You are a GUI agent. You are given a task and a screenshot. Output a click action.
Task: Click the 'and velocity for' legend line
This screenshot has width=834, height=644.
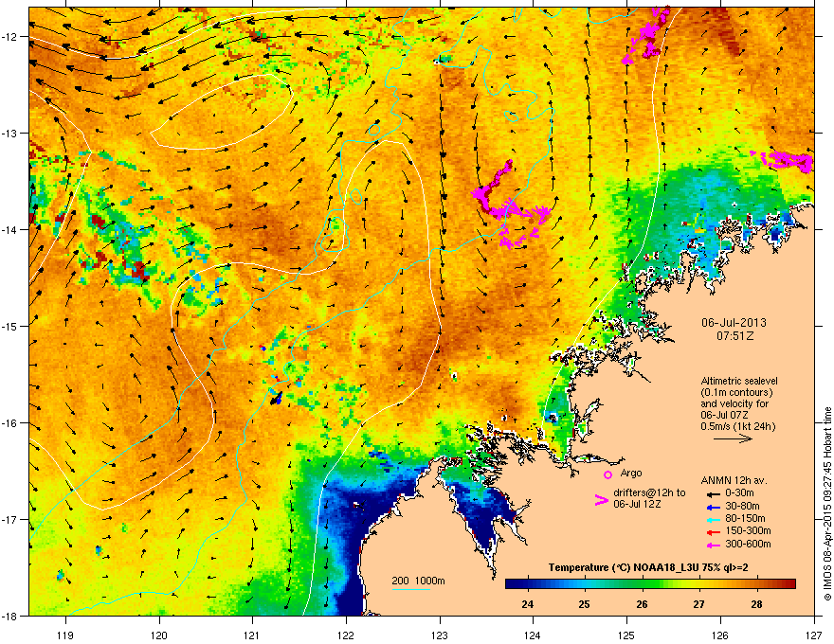734,403
